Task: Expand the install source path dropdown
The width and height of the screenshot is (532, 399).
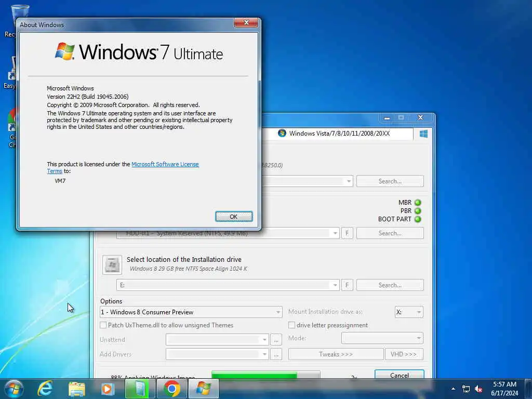Action: pyautogui.click(x=349, y=181)
